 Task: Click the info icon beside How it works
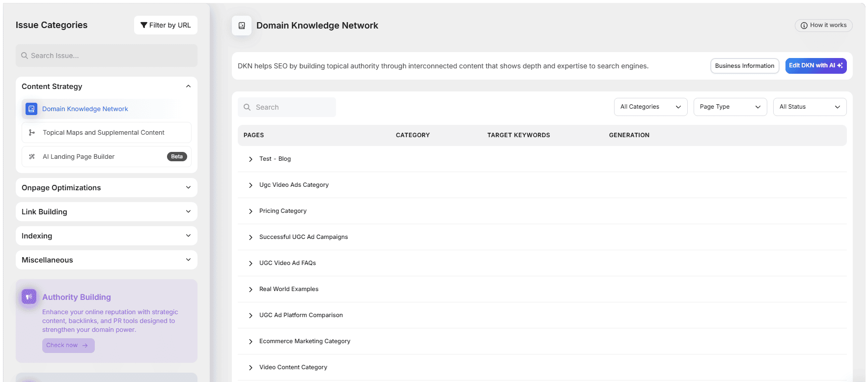804,26
